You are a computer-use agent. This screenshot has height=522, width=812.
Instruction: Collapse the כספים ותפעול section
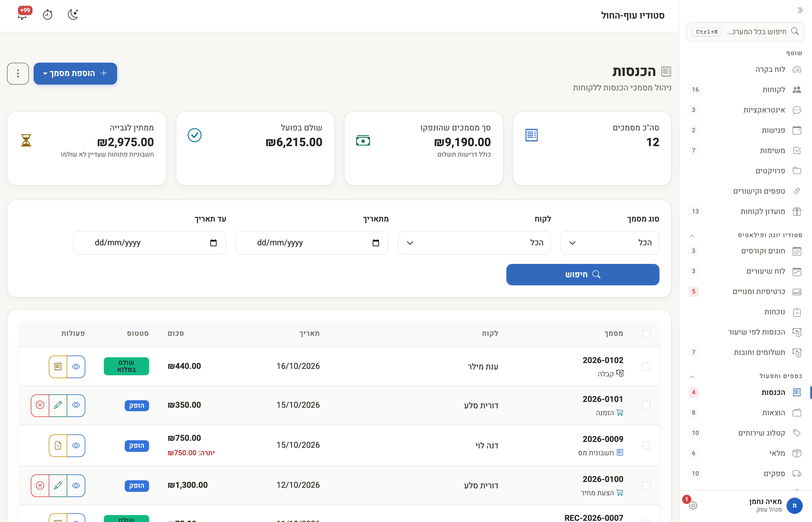pyautogui.click(x=692, y=377)
